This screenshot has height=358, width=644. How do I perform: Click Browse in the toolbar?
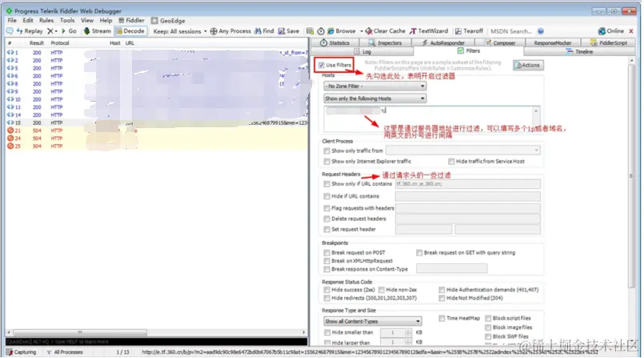pyautogui.click(x=342, y=31)
